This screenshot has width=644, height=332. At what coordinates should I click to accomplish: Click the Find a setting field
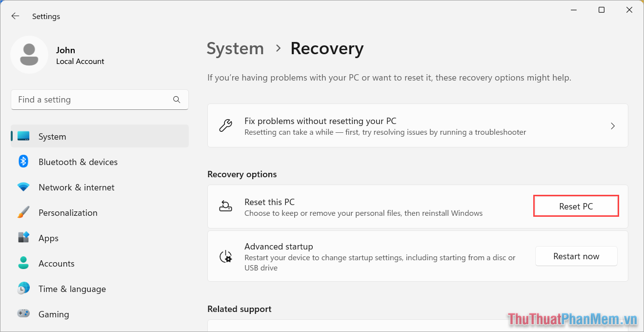coord(88,99)
